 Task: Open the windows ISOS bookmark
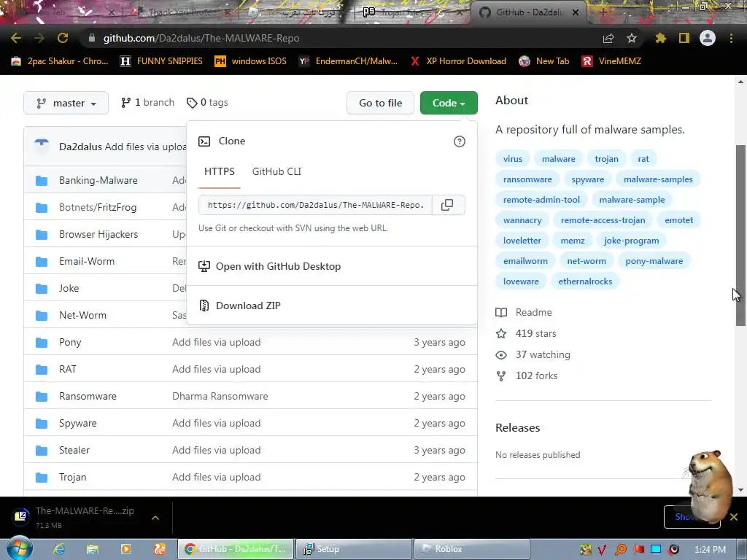point(251,61)
